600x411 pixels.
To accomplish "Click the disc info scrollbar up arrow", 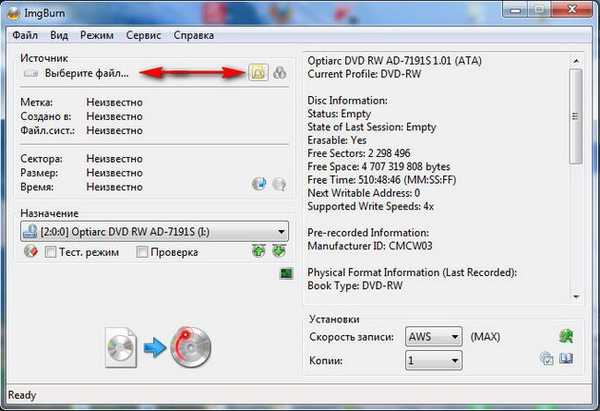I will click(576, 60).
